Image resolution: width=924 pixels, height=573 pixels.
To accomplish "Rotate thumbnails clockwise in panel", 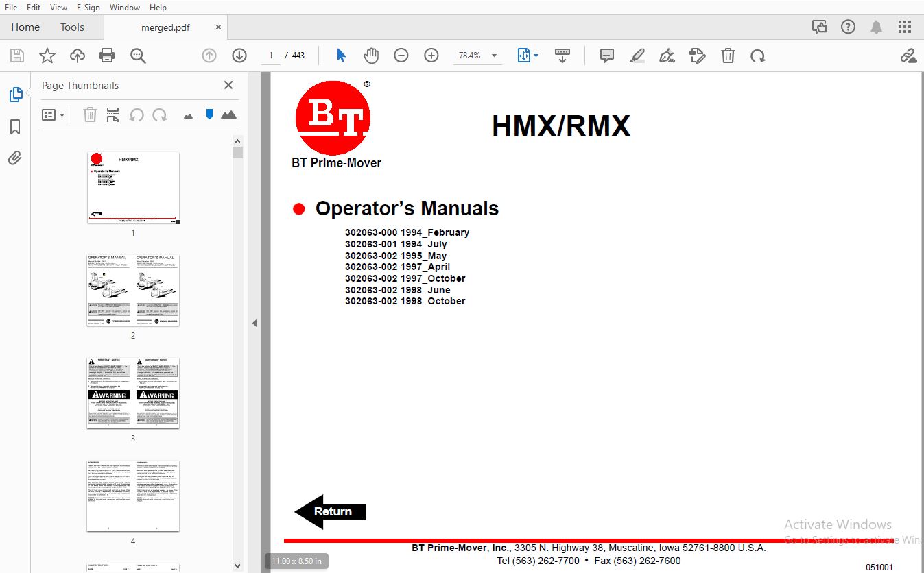I will pos(160,114).
